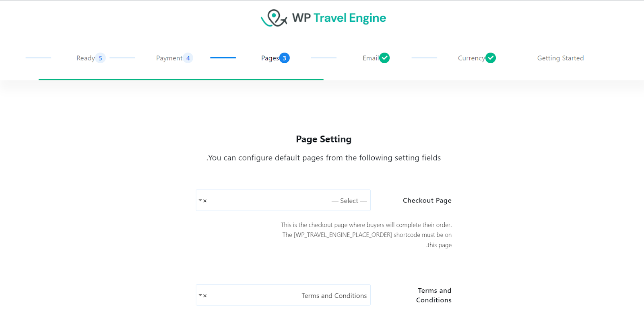Click the WP Travel Engine logo text

click(339, 18)
